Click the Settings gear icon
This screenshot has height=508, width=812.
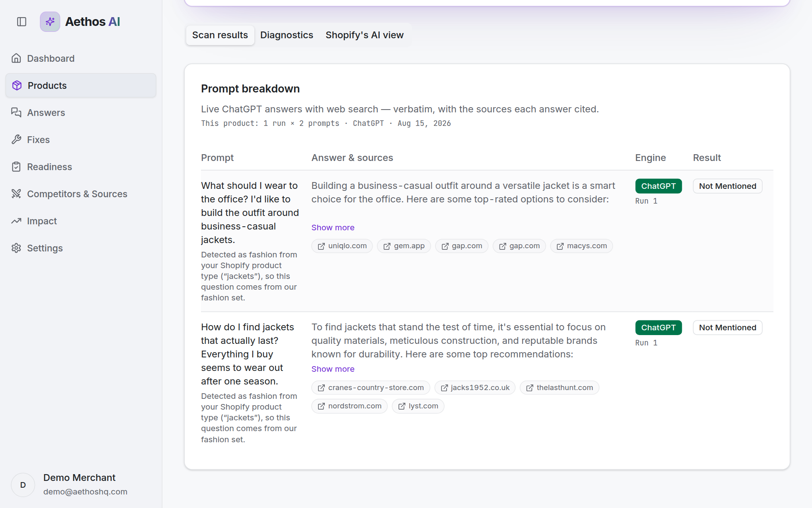click(16, 248)
